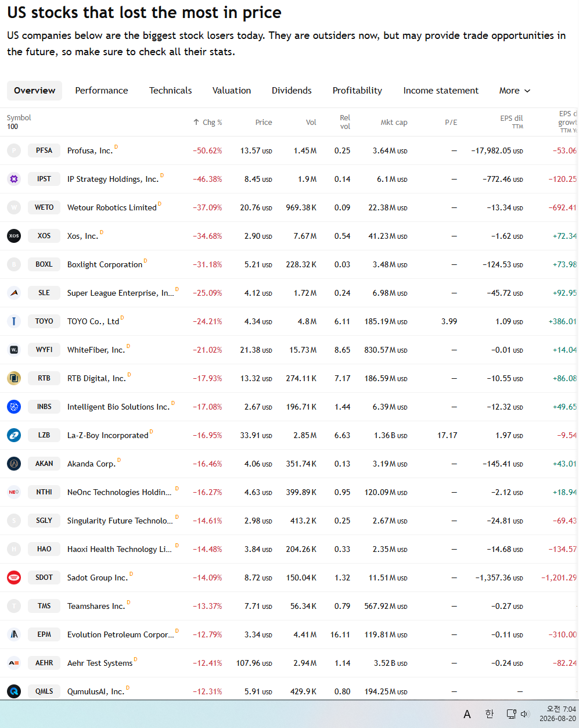The height and width of the screenshot is (728, 579).
Task: Open the Aehr Test Systems link
Action: (100, 663)
